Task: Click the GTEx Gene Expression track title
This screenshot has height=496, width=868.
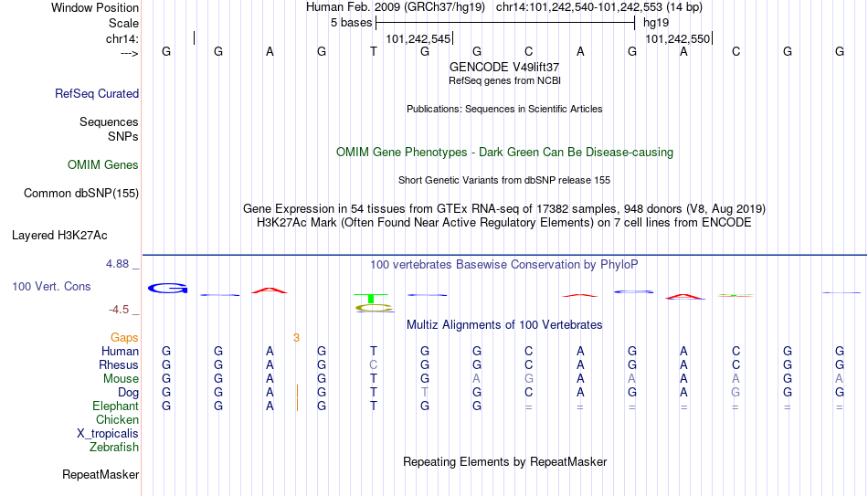Action: point(504,208)
